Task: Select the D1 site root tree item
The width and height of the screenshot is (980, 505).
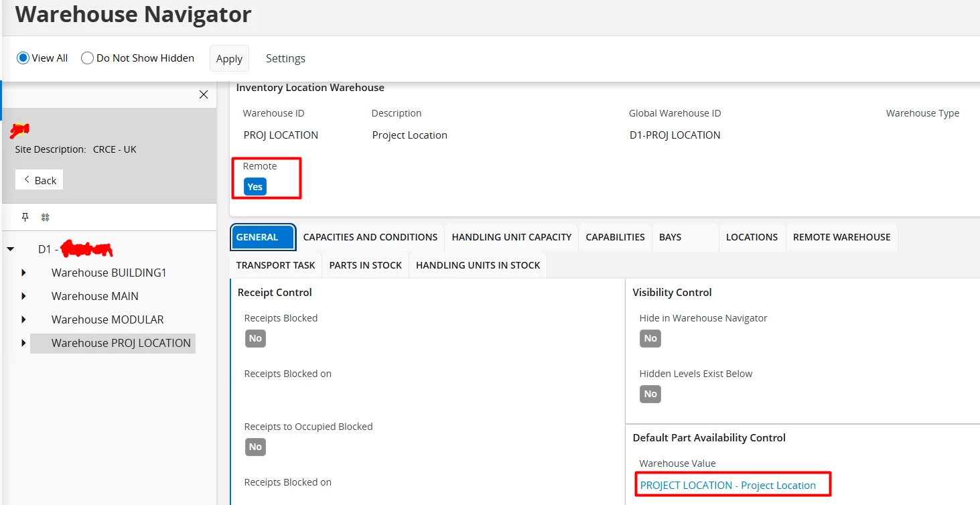Action: [x=75, y=250]
